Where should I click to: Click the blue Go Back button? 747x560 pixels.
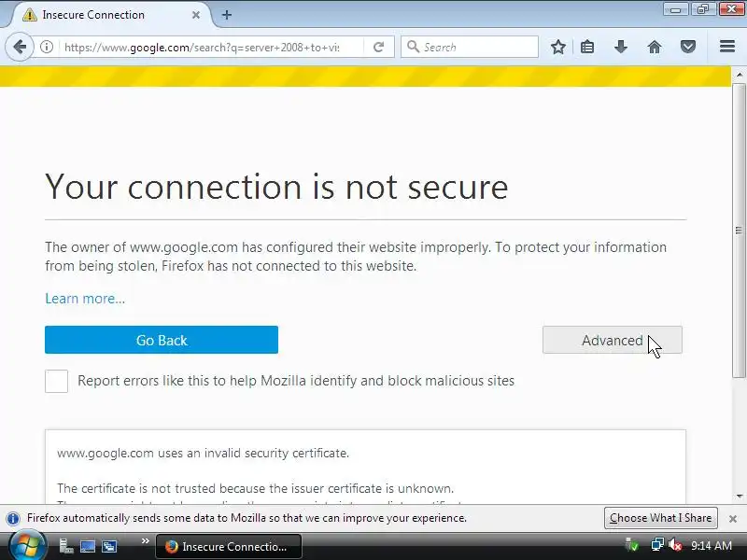click(x=162, y=340)
